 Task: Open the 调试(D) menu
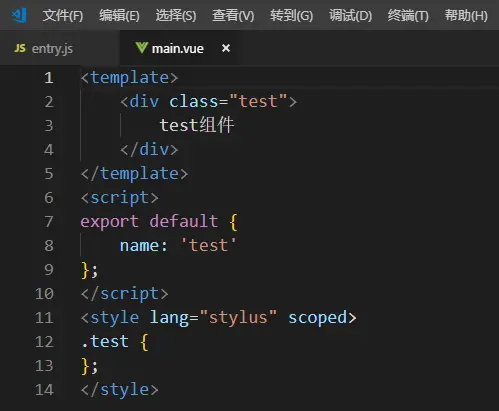(351, 15)
